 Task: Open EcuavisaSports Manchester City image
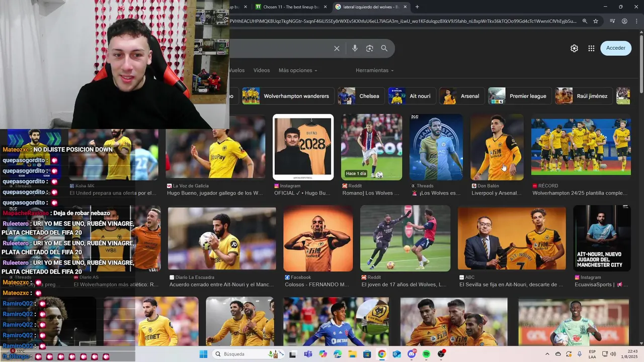602,239
